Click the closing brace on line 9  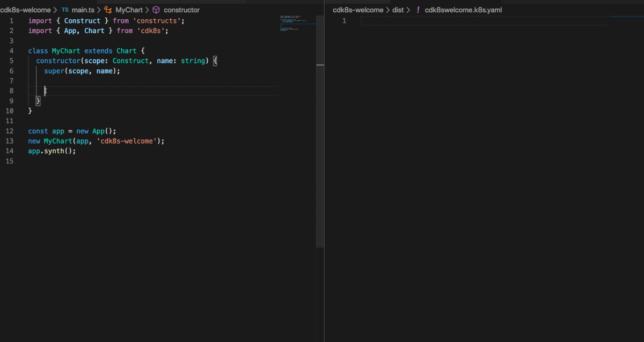[x=38, y=101]
